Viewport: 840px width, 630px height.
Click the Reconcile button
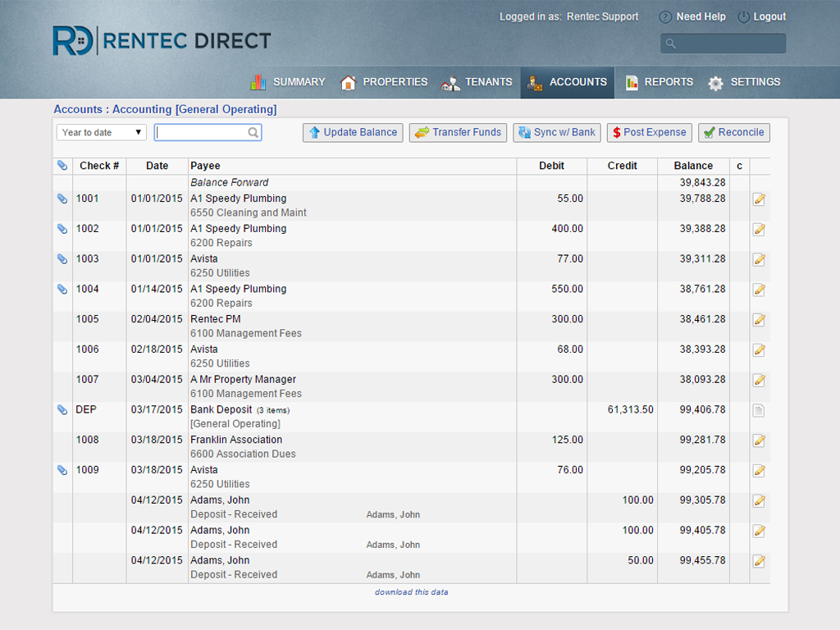tap(733, 133)
